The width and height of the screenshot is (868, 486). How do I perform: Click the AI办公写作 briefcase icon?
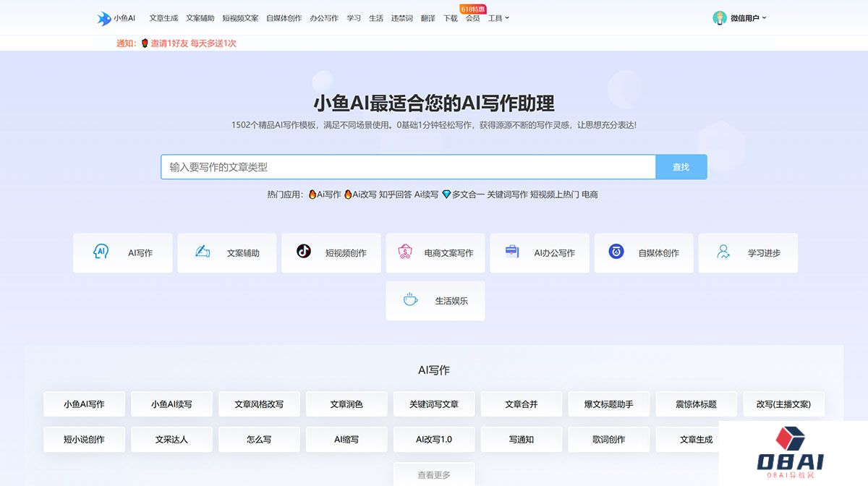(512, 252)
